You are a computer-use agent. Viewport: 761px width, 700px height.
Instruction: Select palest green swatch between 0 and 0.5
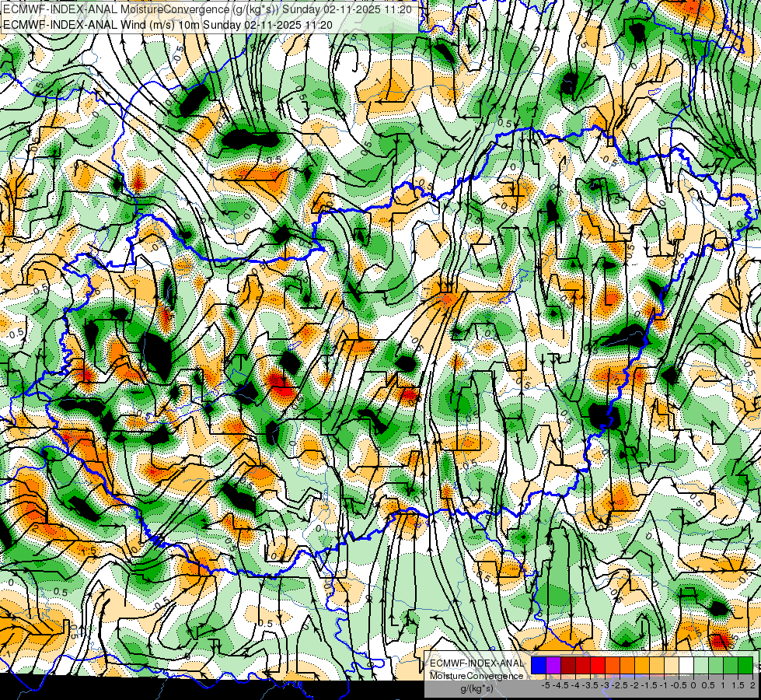701,665
